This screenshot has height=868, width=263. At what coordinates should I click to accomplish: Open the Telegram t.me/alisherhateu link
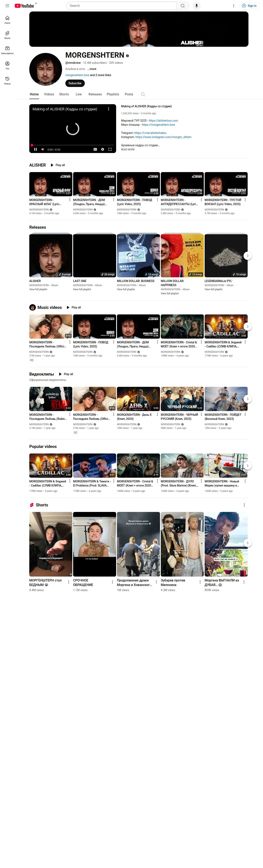point(150,133)
